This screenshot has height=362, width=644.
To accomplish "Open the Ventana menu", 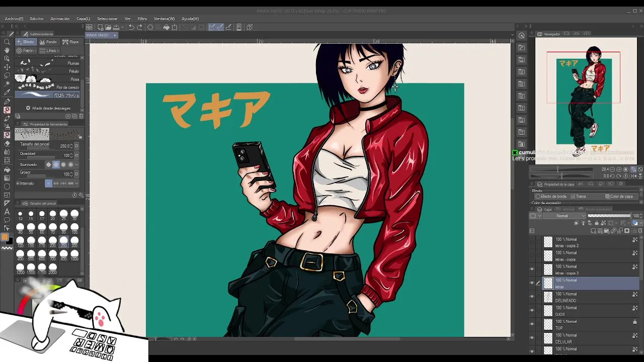I will 164,19.
